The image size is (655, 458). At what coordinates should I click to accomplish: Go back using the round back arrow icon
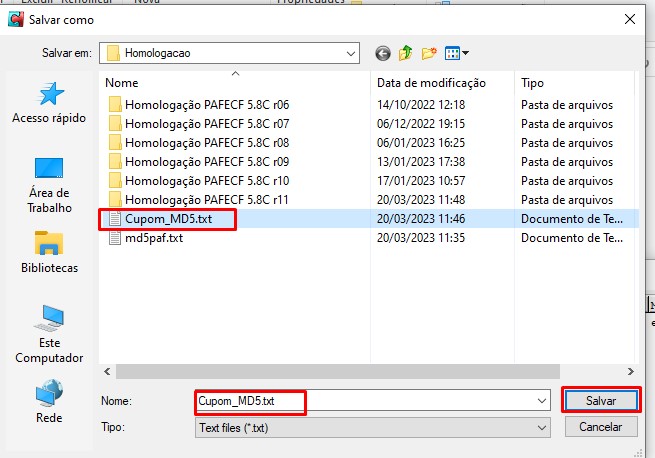point(383,53)
